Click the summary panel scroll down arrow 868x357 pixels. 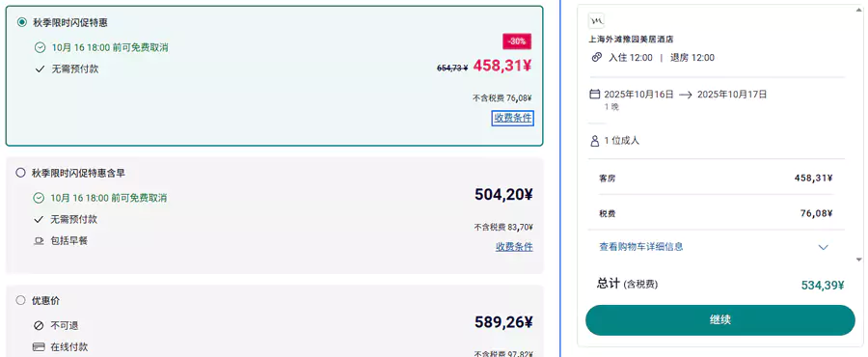(859, 259)
